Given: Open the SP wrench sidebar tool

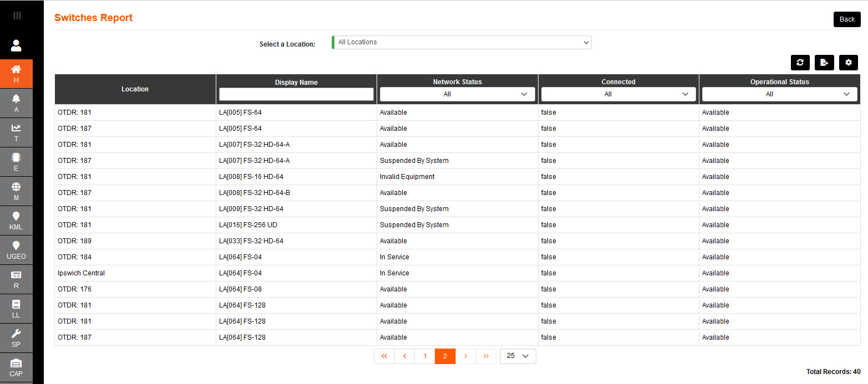Looking at the screenshot, I should 16,338.
